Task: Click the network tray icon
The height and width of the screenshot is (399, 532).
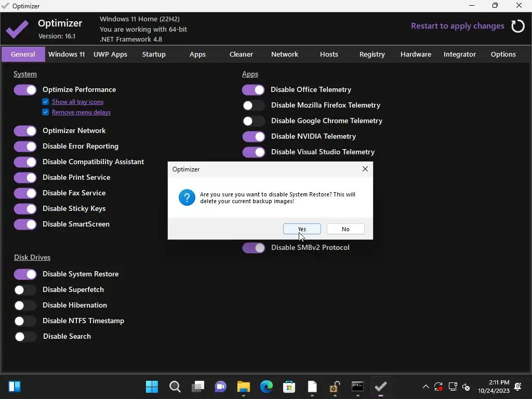Action: (x=453, y=387)
